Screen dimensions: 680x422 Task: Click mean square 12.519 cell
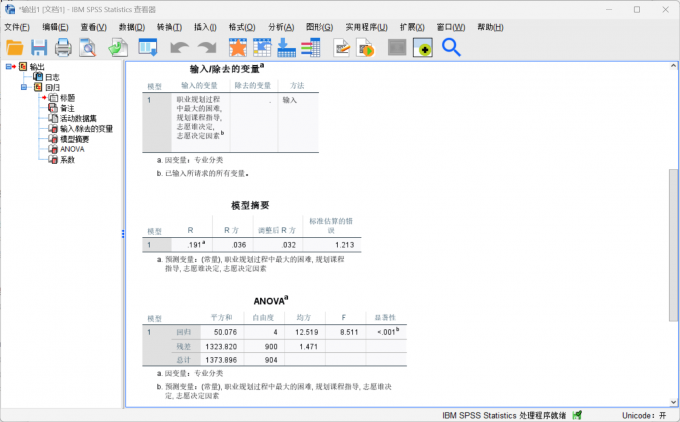(307, 332)
